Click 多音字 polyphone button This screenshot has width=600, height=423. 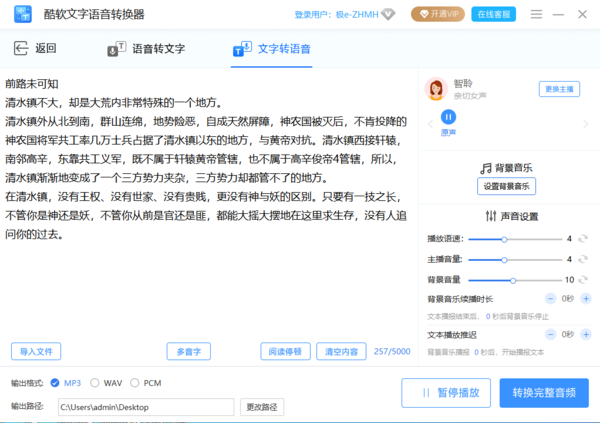click(189, 351)
